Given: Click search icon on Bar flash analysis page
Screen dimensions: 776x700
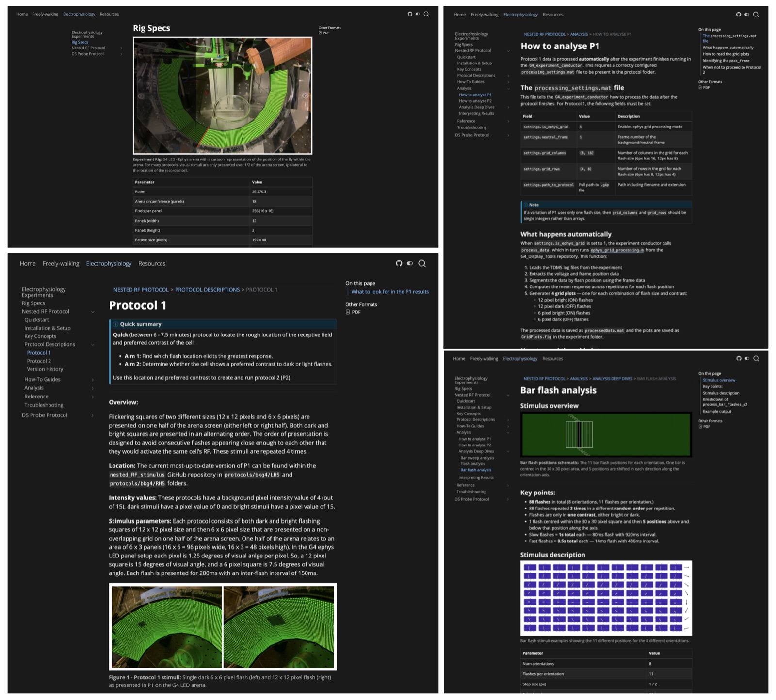Looking at the screenshot, I should (756, 359).
